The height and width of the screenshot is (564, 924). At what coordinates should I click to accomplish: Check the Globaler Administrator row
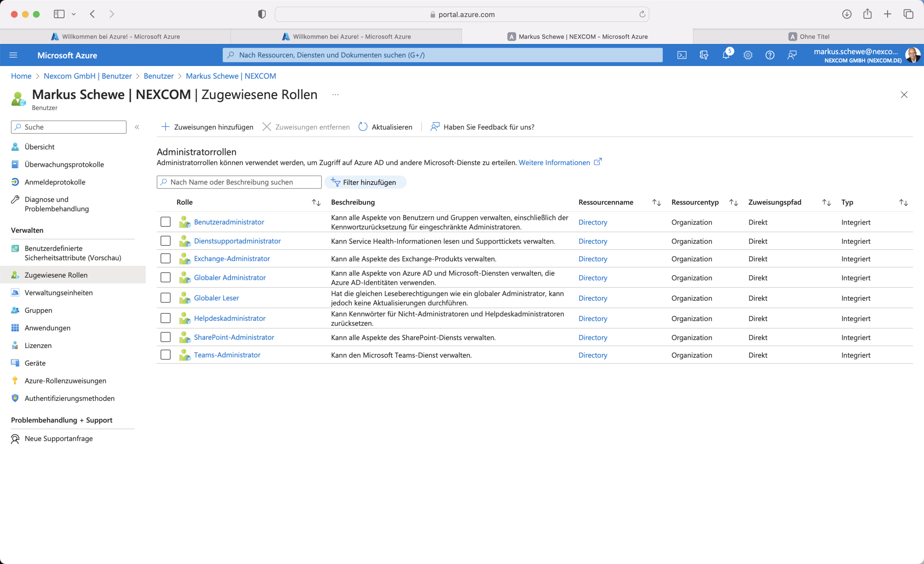(x=165, y=278)
